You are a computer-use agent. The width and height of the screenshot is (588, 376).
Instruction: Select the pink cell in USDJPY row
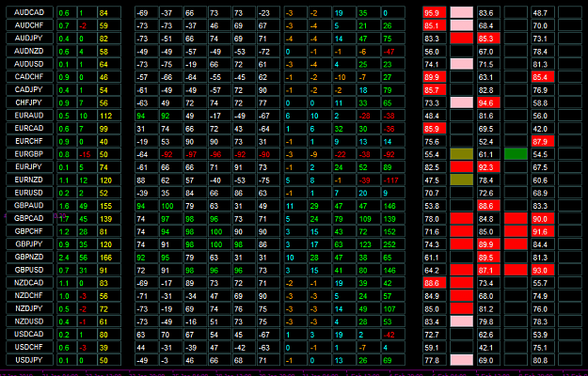[x=462, y=360]
